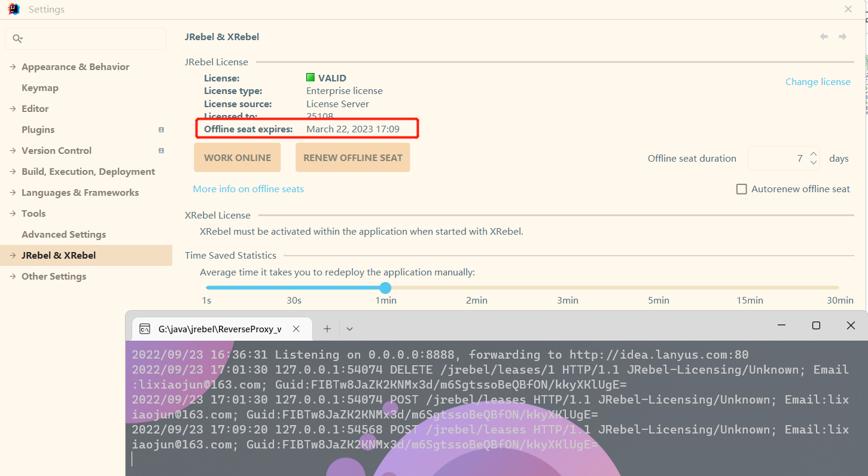Screen dimensions: 868x476
Task: Click the forward navigation arrow icon
Action: pos(842,37)
